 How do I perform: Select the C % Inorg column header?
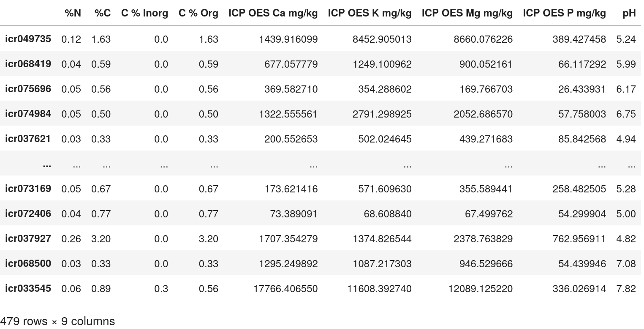144,13
